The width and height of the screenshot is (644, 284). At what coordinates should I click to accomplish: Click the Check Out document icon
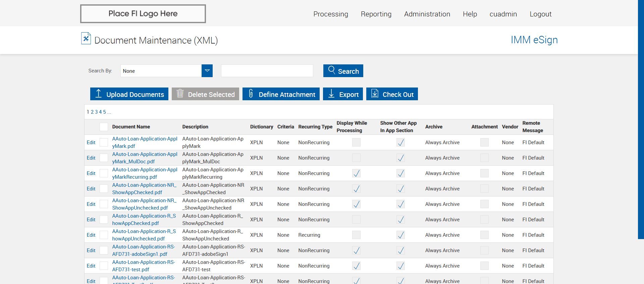[375, 94]
